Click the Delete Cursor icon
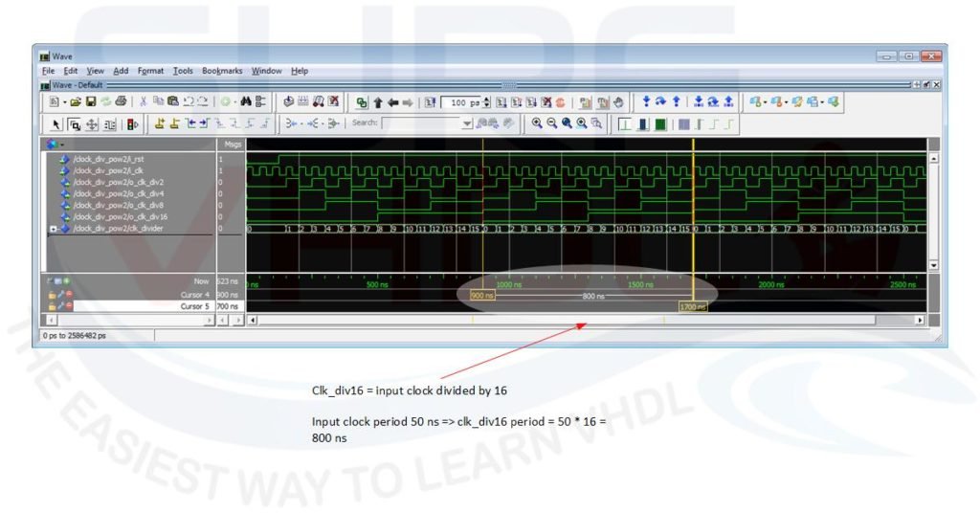 174,123
